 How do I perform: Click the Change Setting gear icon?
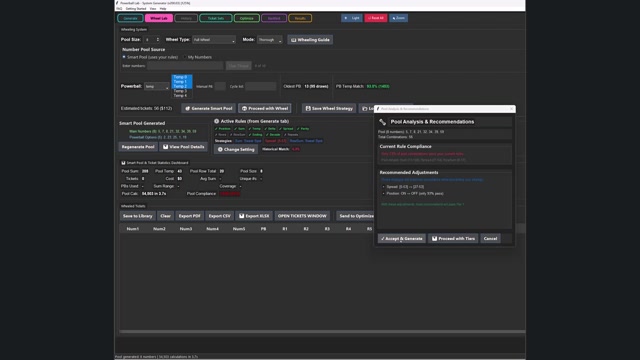click(220, 149)
